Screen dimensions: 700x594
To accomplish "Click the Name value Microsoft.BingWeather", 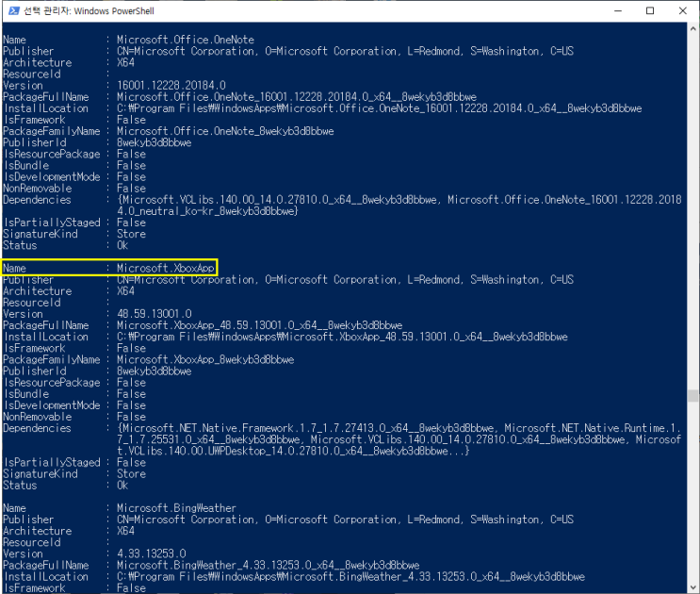I will pos(176,508).
